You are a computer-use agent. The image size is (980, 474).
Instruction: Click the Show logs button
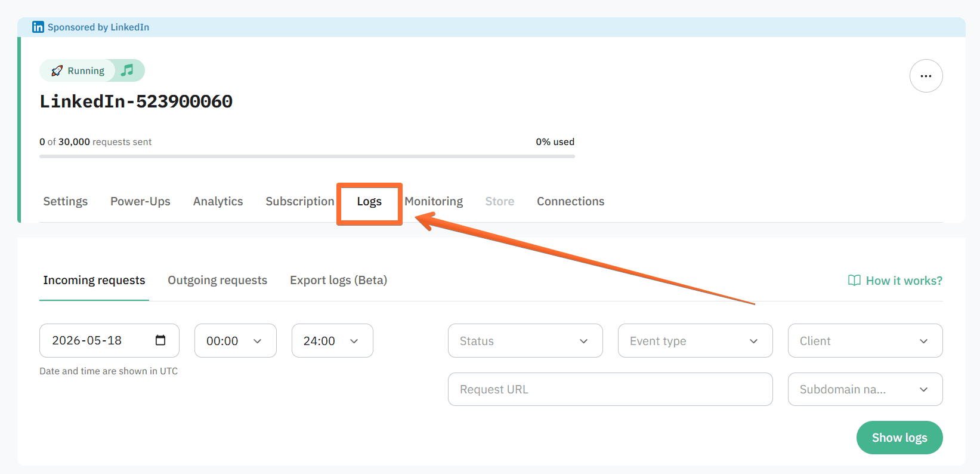[x=899, y=438]
